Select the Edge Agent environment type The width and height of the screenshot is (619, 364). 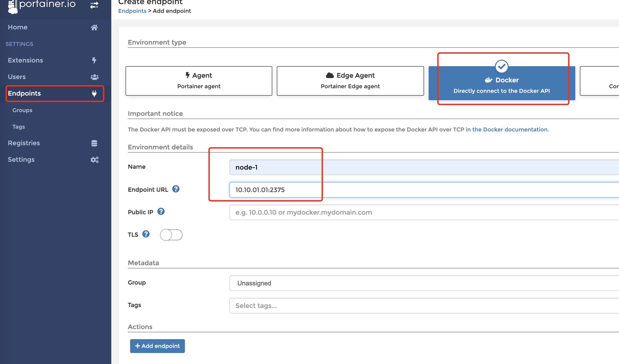click(350, 81)
